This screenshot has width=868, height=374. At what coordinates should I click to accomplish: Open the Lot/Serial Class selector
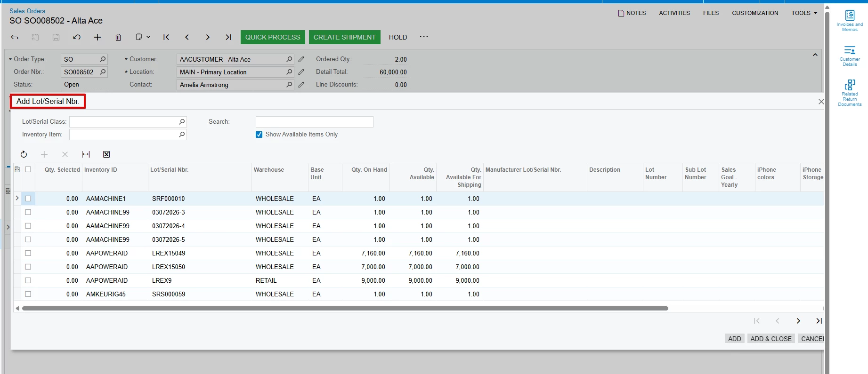[182, 122]
